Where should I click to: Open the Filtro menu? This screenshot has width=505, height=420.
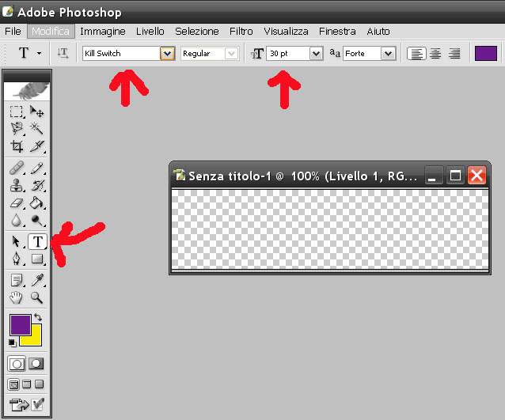[241, 31]
